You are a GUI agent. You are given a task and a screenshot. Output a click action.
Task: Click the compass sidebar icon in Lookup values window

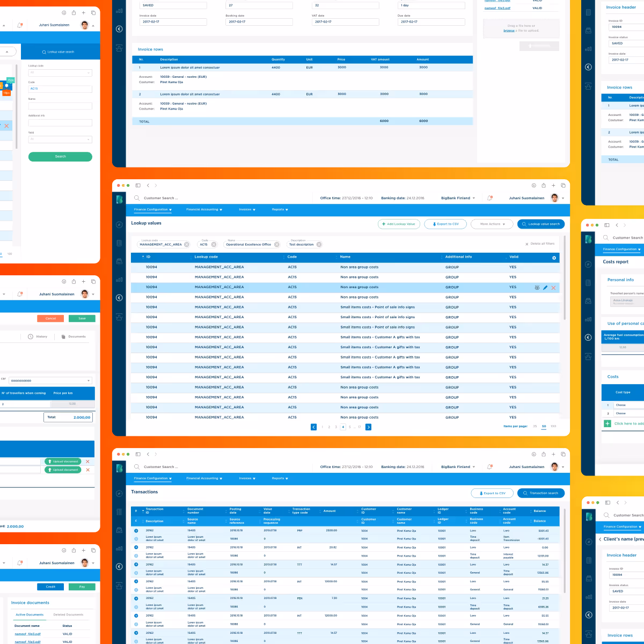119,225
